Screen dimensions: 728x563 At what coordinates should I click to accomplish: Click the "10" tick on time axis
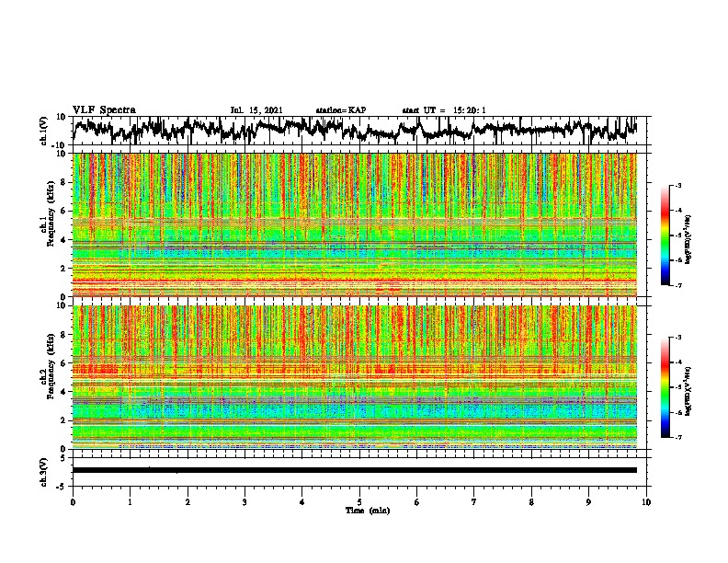point(646,502)
